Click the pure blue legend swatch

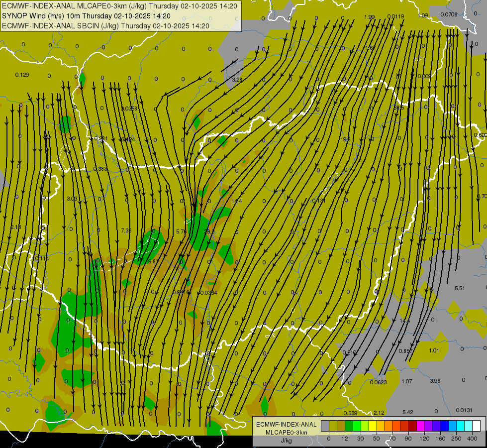[444, 426]
